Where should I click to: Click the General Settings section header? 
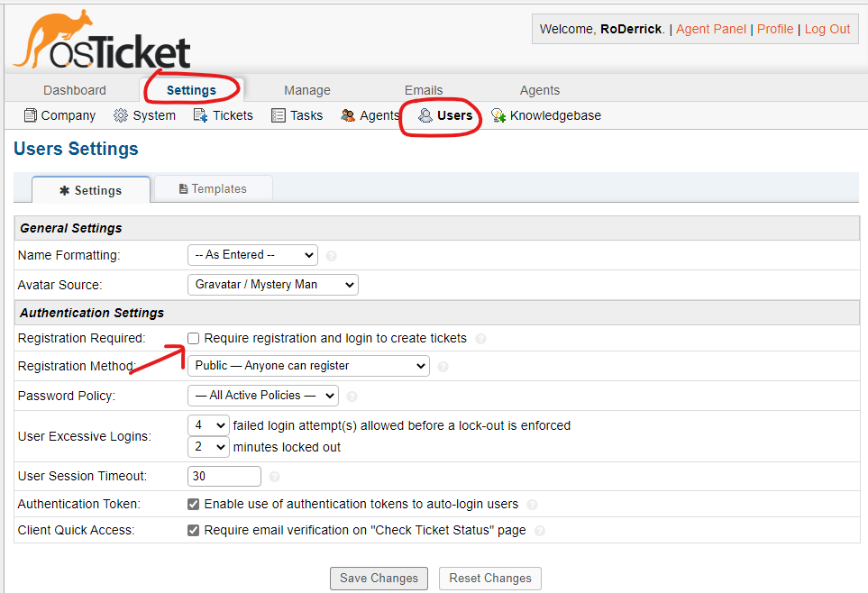pyautogui.click(x=437, y=228)
